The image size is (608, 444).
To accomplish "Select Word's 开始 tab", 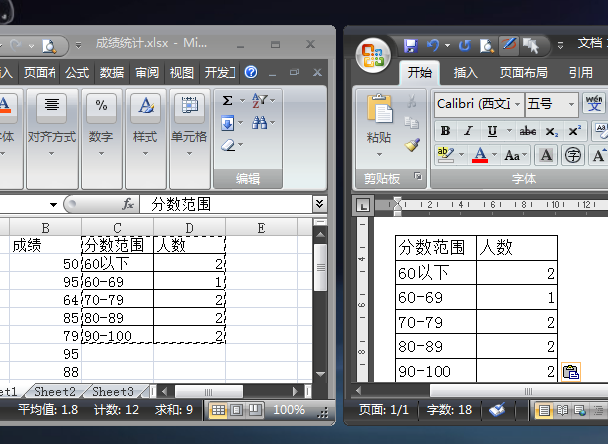I will click(420, 73).
